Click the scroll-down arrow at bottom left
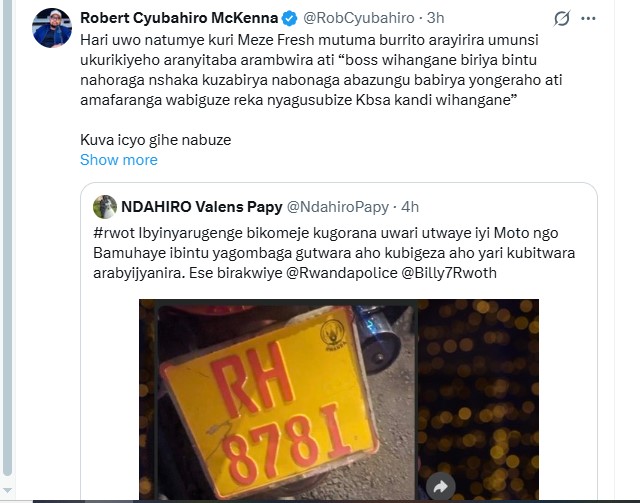640x503 pixels. pyautogui.click(x=7, y=490)
